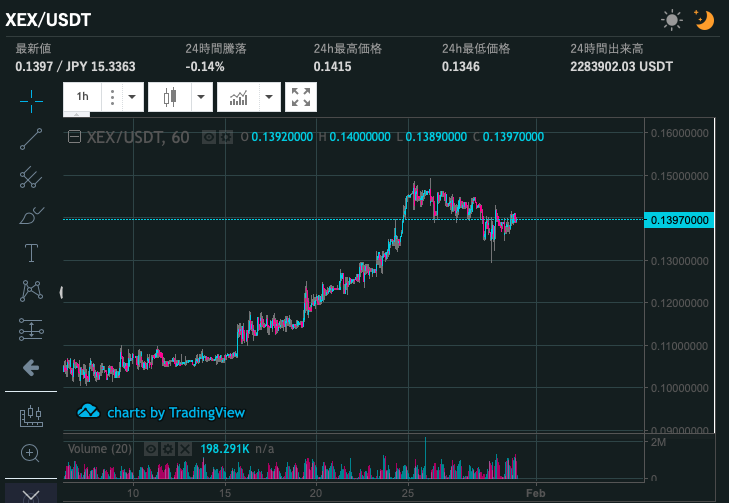This screenshot has height=503, width=729.
Task: Choose the pitchfork drawing tool
Action: [x=31, y=177]
